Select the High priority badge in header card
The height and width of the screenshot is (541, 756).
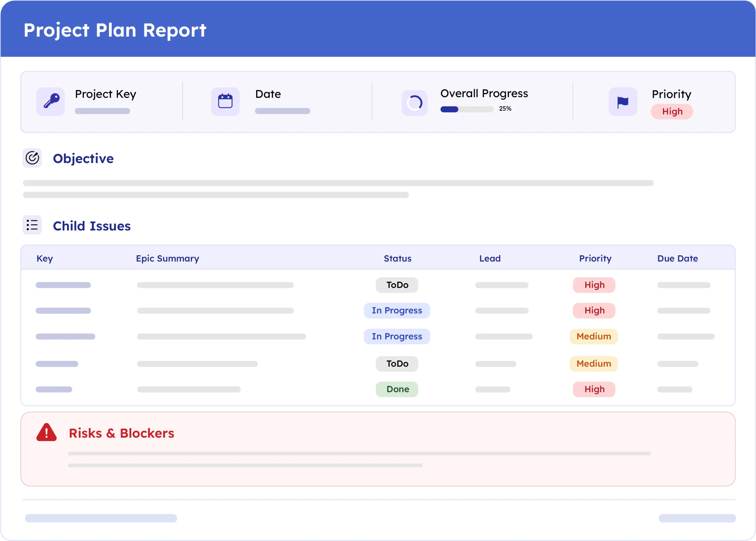click(x=672, y=112)
